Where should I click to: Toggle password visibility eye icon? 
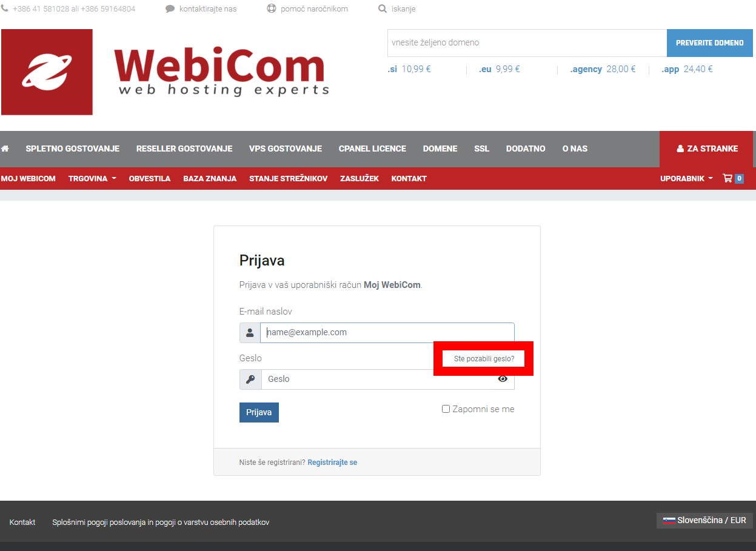[x=503, y=379]
